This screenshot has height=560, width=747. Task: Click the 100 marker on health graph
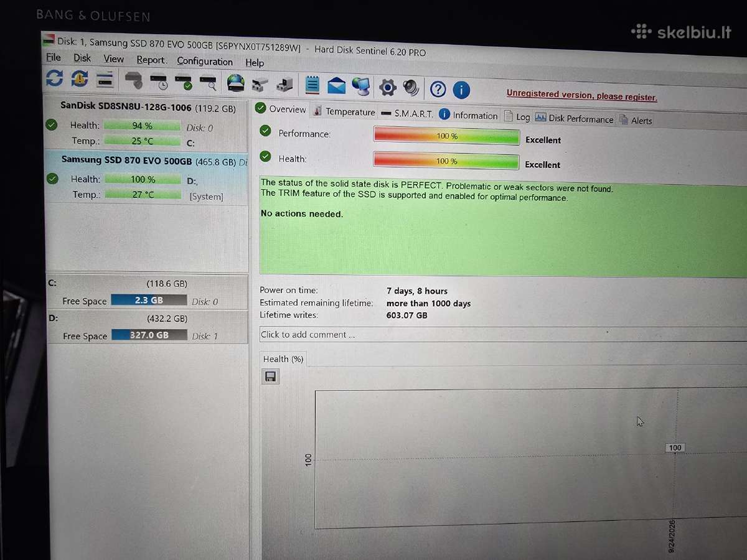coord(675,448)
